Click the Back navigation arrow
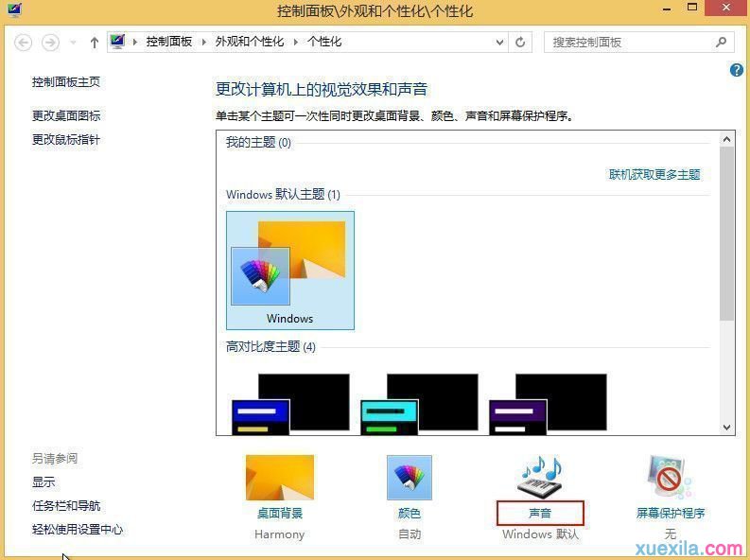The image size is (750, 560). pyautogui.click(x=23, y=43)
